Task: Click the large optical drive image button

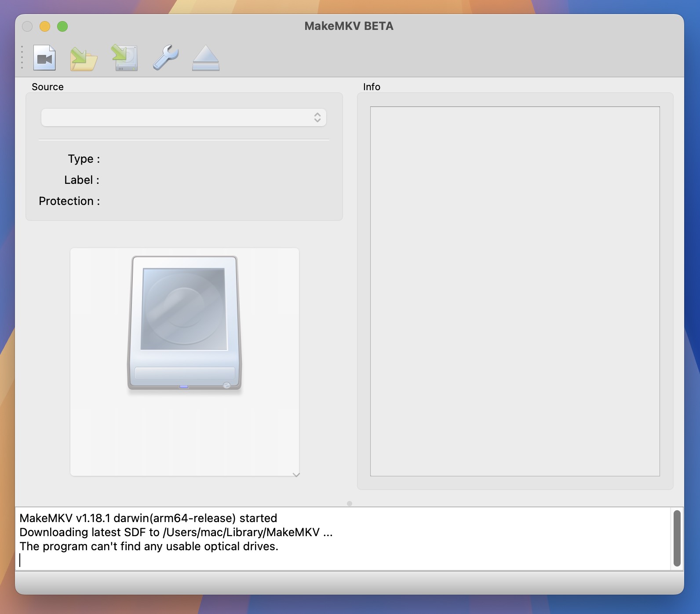Action: (185, 362)
